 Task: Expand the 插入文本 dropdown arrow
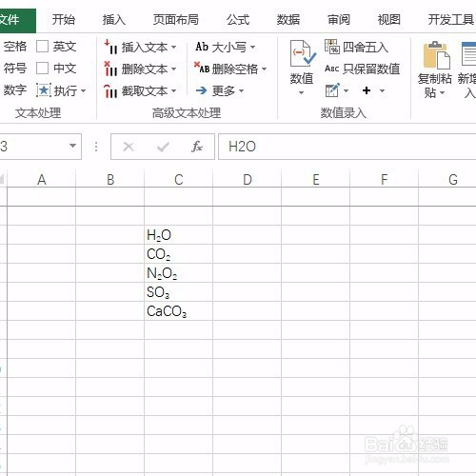pos(173,48)
